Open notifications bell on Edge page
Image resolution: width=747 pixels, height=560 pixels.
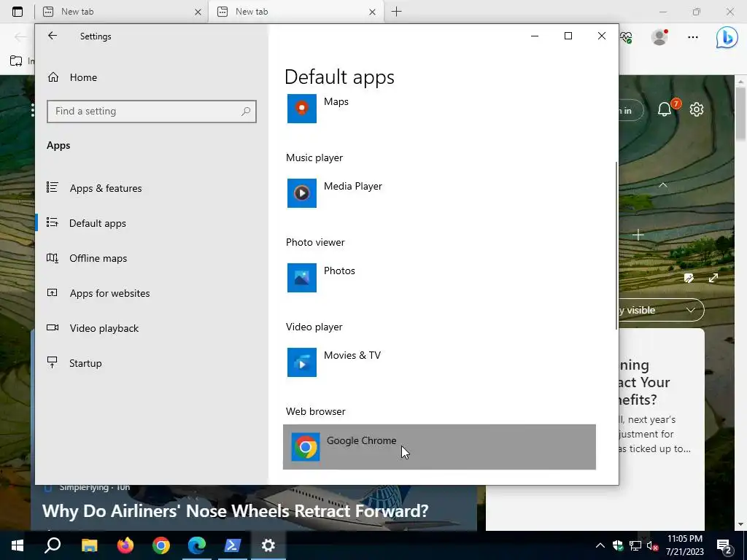coord(665,109)
